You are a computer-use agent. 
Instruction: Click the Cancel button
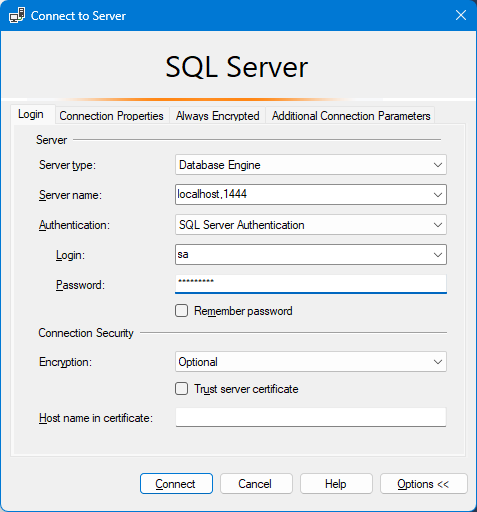click(256, 483)
